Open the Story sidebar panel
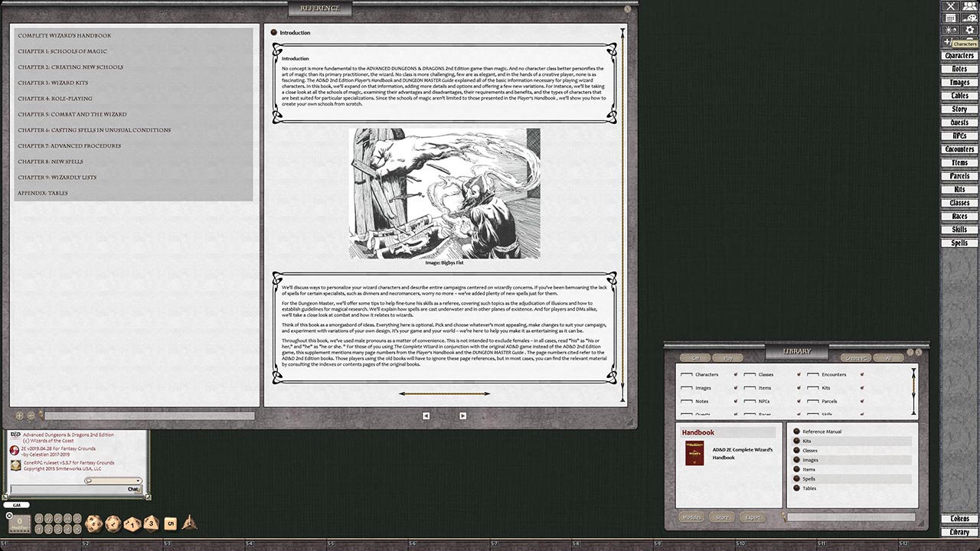980x551 pixels. click(959, 108)
